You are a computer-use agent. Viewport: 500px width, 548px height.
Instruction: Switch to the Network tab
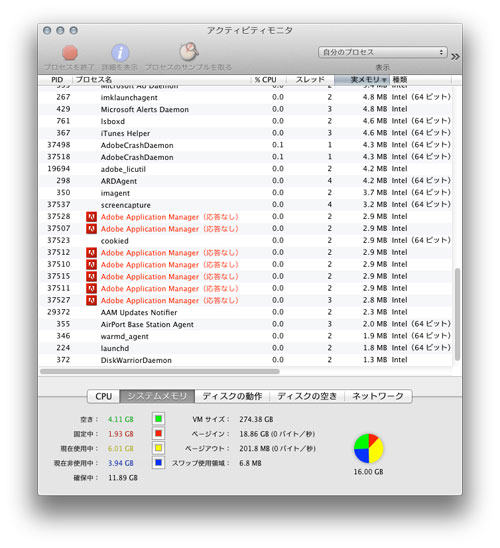coord(378,396)
